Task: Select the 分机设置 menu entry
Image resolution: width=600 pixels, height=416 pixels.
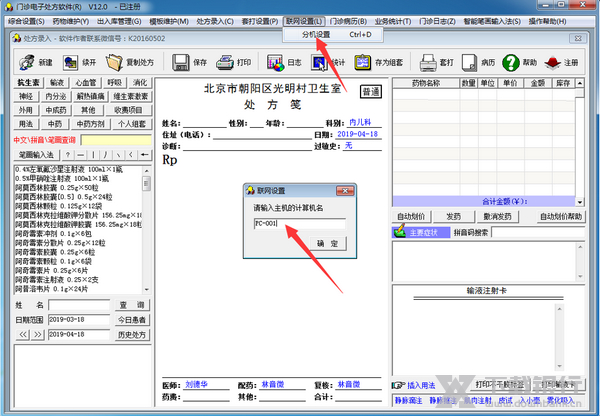Action: pos(316,35)
